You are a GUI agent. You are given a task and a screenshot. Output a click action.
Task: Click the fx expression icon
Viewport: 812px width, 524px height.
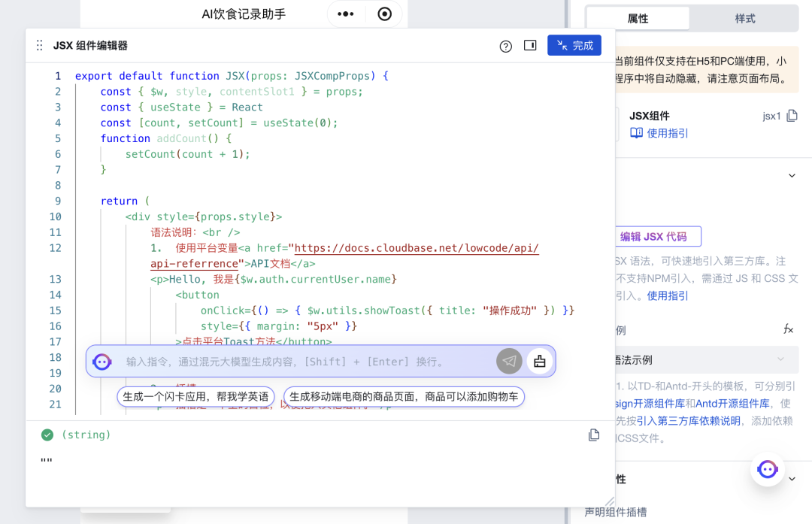click(788, 329)
